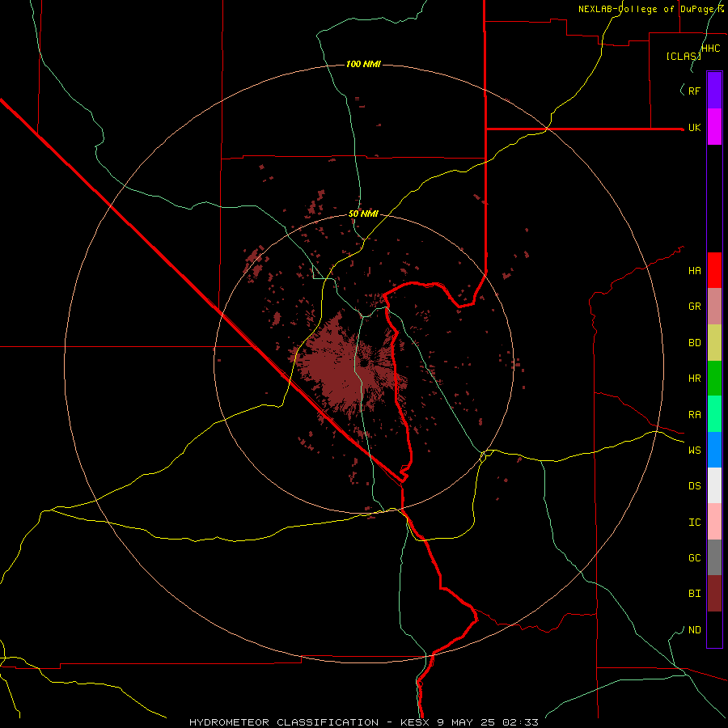This screenshot has width=728, height=728.
Task: Click the HR legend label
Action: coord(694,379)
